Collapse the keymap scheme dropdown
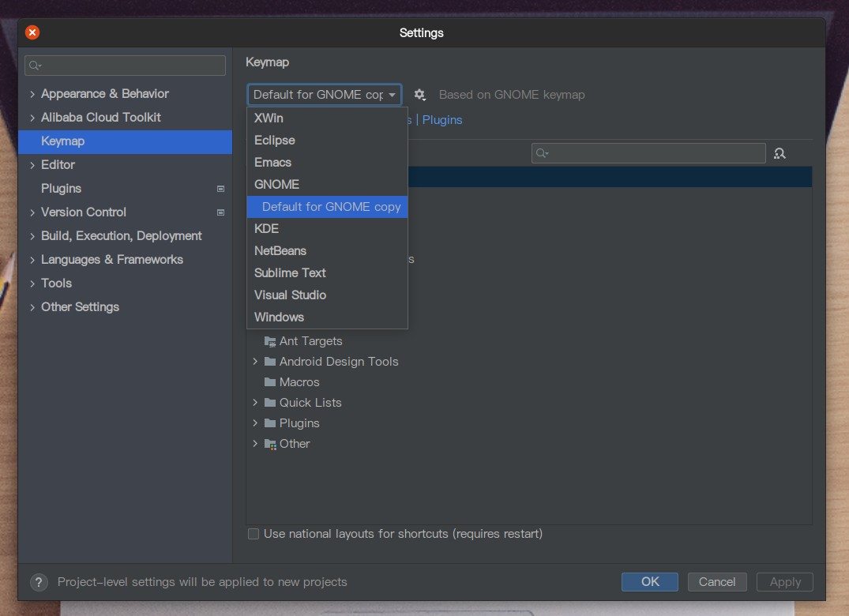 tap(392, 95)
